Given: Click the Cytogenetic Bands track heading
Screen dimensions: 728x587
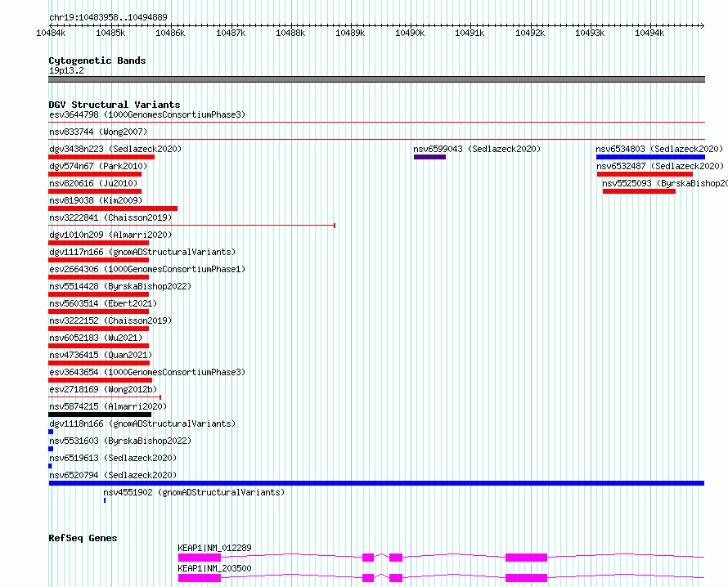Looking at the screenshot, I should 97,60.
